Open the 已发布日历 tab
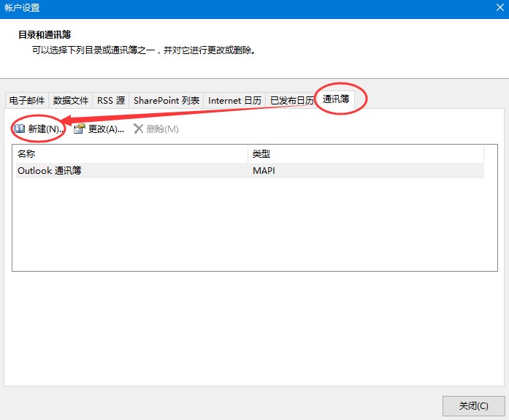The width and height of the screenshot is (509, 420). [x=291, y=101]
